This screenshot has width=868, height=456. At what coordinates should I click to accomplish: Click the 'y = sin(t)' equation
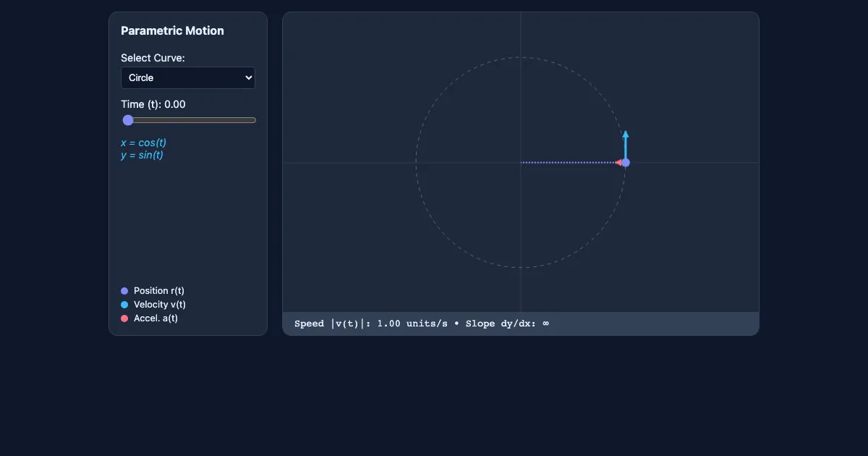pyautogui.click(x=142, y=155)
